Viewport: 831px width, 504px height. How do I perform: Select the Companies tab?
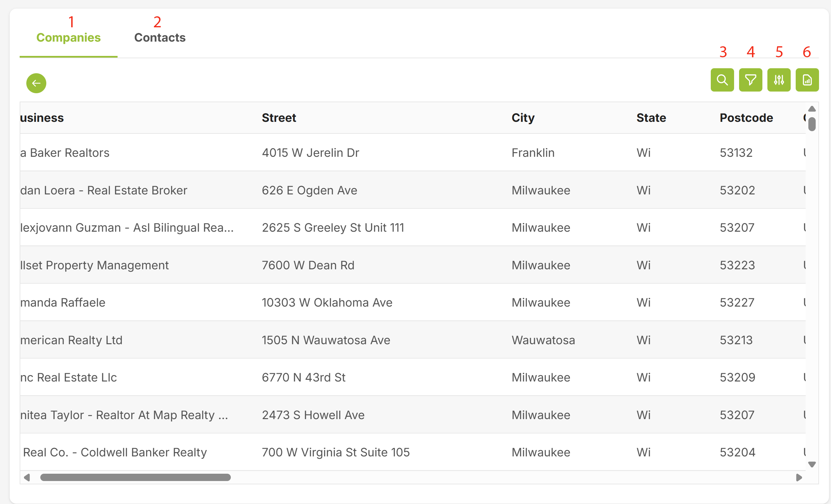pyautogui.click(x=69, y=38)
